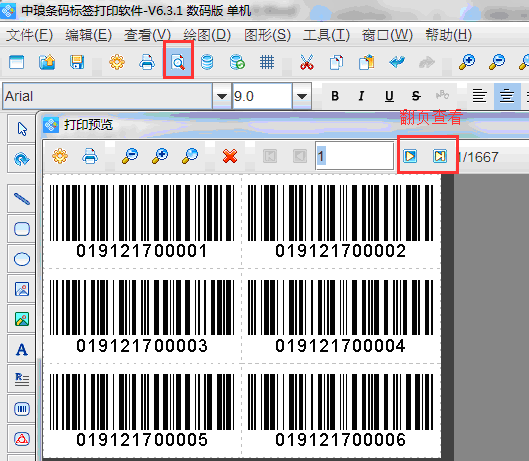Zoom out using main toolbar magnifier minus
The height and width of the screenshot is (461, 529).
coord(497,62)
